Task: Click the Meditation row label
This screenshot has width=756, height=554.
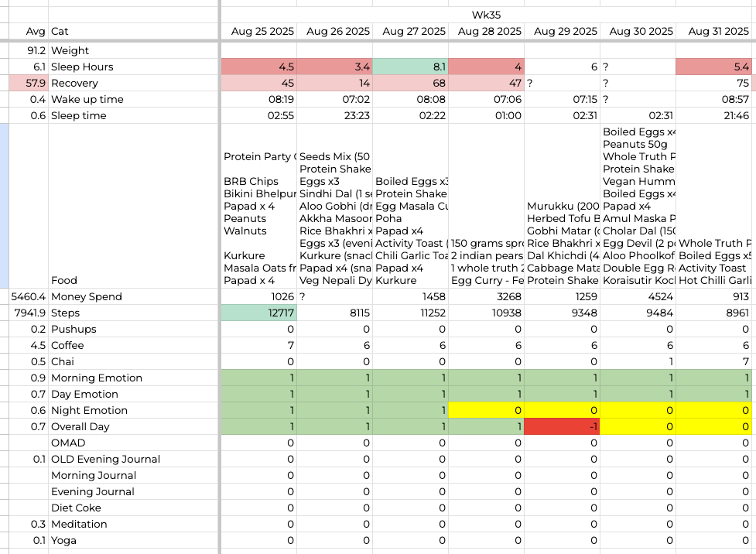Action: (x=79, y=524)
